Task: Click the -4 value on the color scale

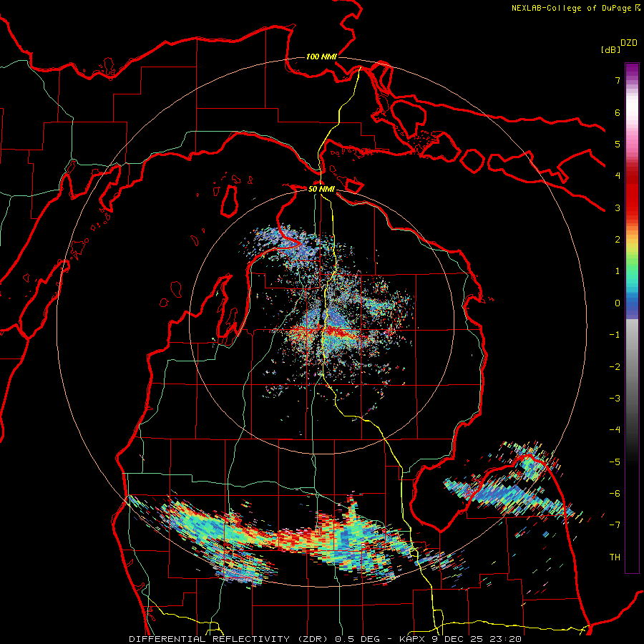Action: tap(615, 430)
